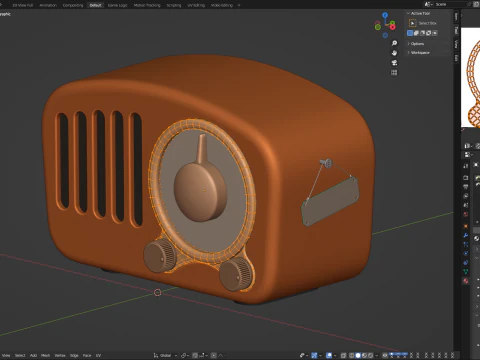
Task: Open the Scripting workspace tab
Action: tap(174, 5)
